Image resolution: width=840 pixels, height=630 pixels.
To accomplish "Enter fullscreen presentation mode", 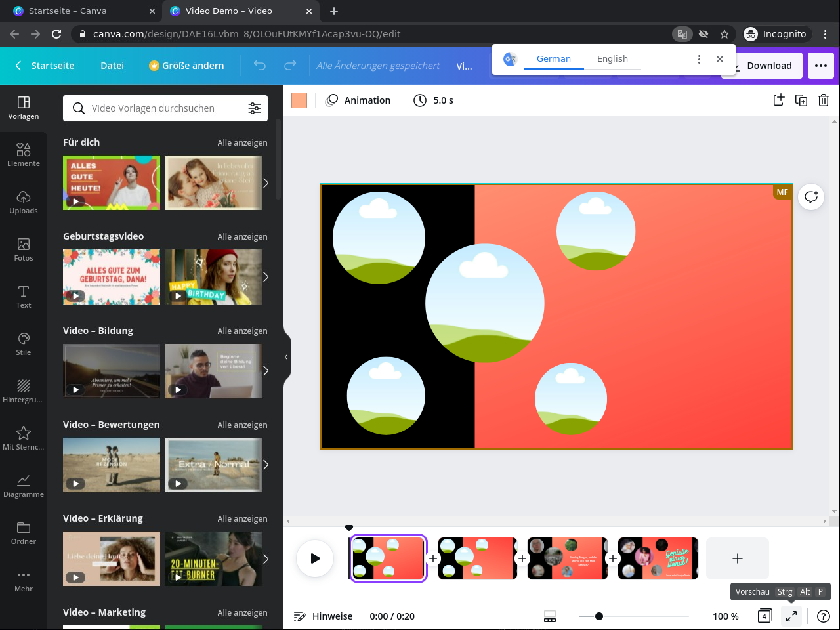I will click(791, 616).
